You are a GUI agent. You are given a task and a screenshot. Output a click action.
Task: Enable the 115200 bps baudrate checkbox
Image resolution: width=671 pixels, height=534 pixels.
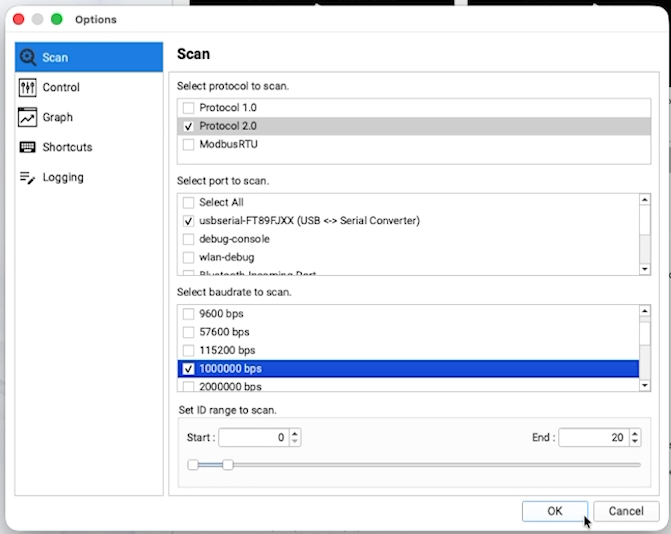pos(188,350)
